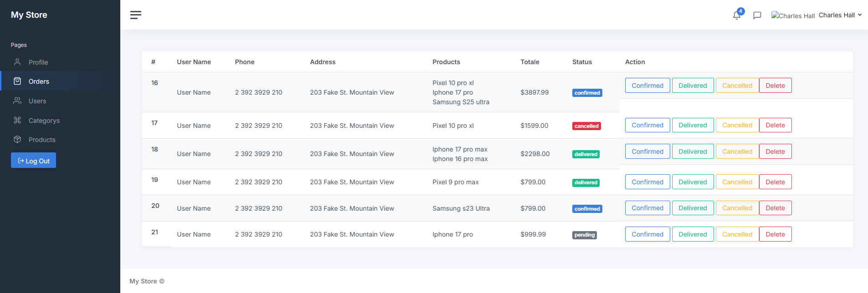
Task: Click the Orders bag icon in sidebar
Action: (17, 81)
